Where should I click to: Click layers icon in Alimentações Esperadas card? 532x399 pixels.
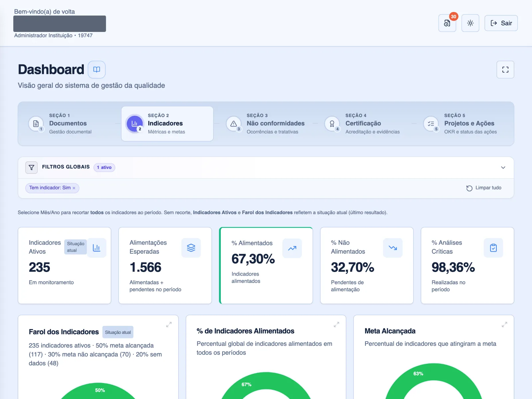pos(191,248)
